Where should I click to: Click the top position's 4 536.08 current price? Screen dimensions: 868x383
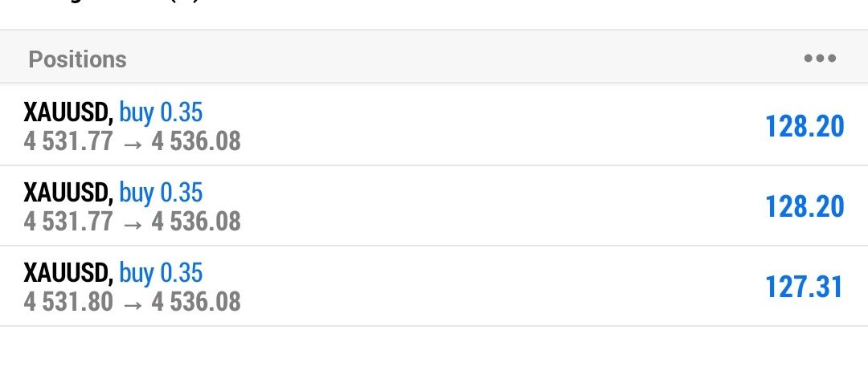(196, 141)
